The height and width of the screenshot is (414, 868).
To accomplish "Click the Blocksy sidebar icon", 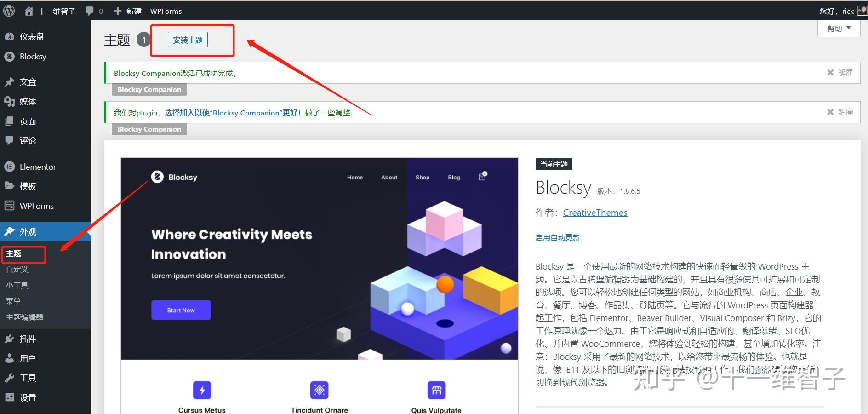I will coord(9,57).
